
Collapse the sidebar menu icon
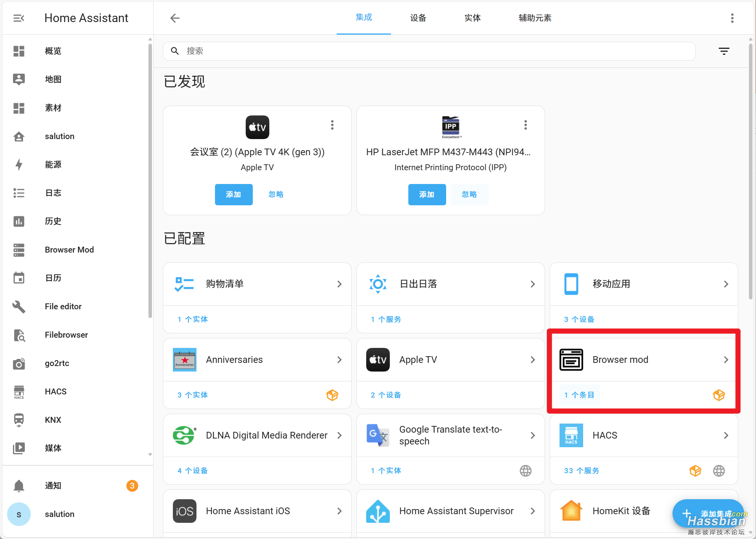pos(19,18)
